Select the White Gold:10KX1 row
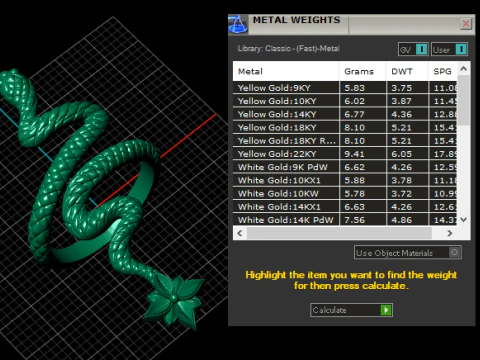Viewport: 480px width, 360px height. 345,180
